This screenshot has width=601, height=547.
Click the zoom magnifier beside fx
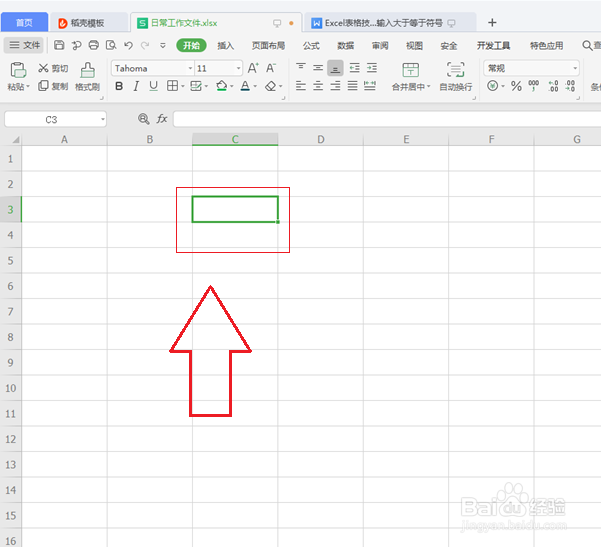143,119
